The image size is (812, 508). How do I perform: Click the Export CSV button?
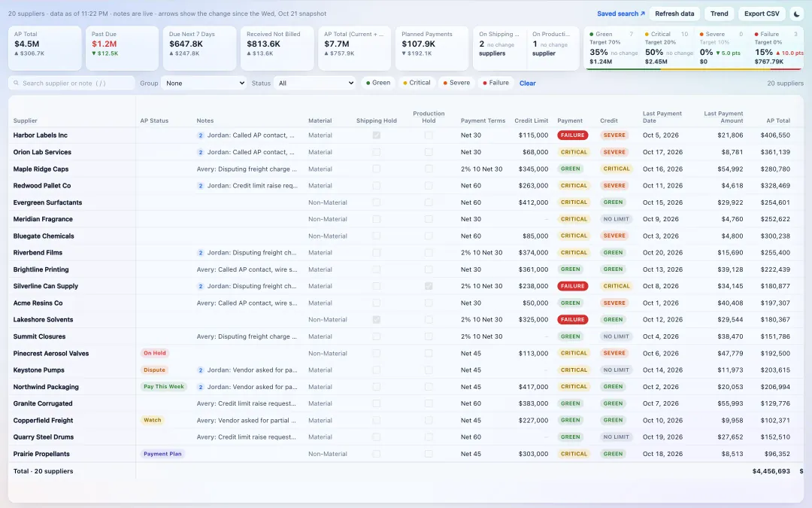761,14
